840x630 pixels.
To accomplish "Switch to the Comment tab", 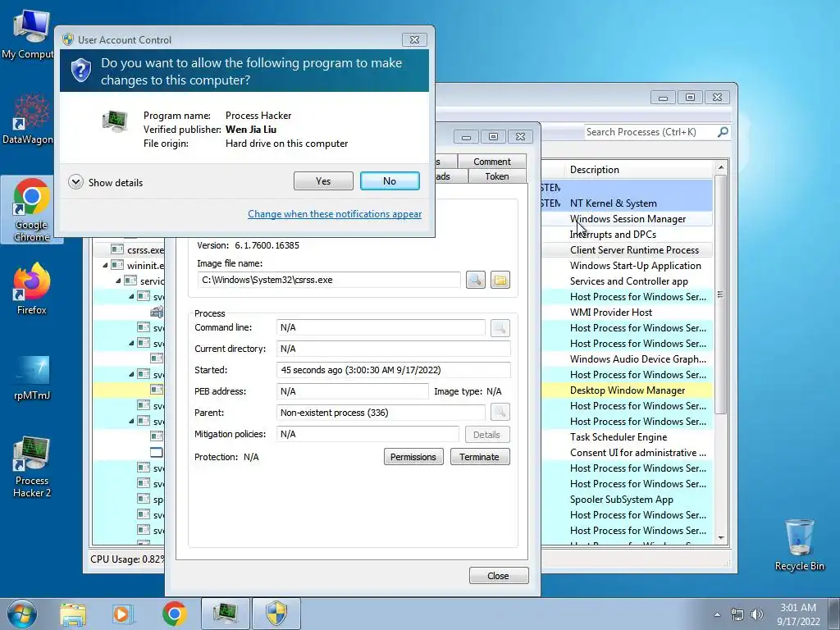I will (492, 162).
